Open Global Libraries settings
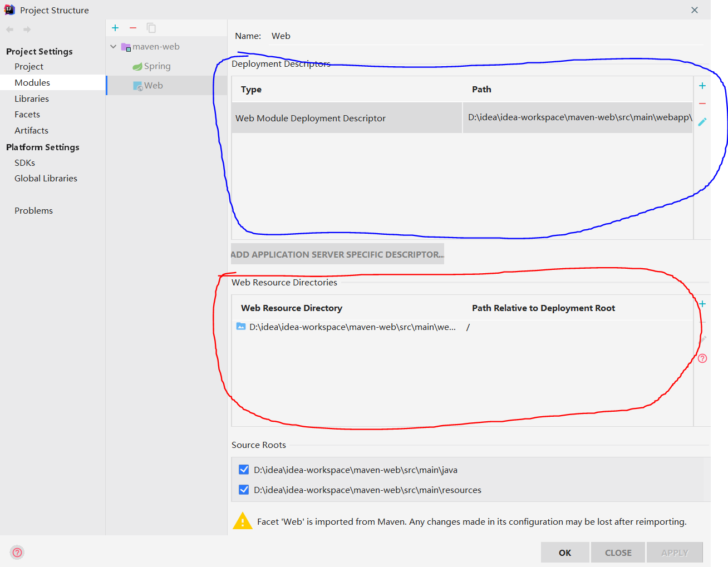 [x=46, y=179]
